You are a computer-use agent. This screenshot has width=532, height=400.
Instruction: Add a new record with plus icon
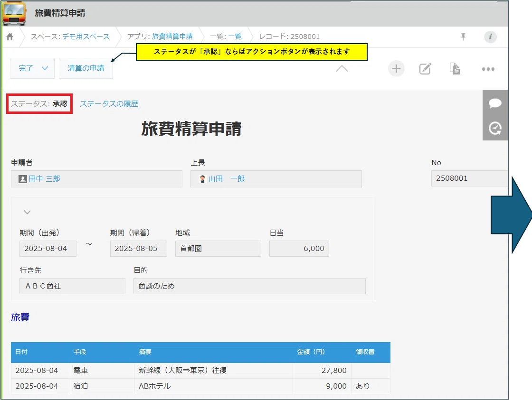(396, 69)
